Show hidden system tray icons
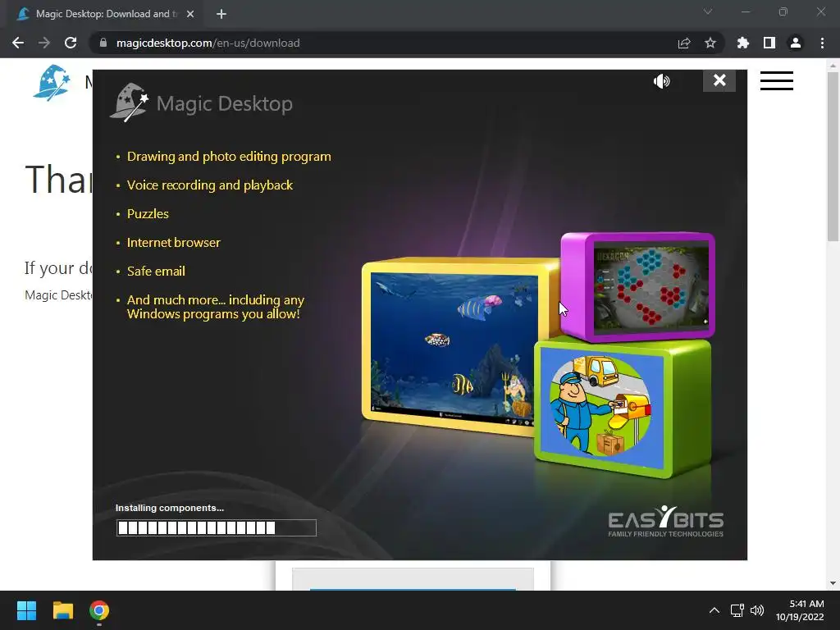 tap(714, 610)
